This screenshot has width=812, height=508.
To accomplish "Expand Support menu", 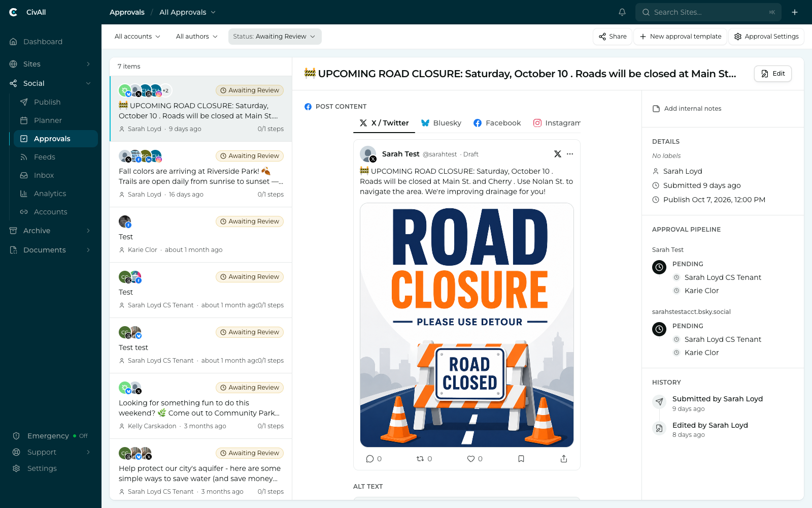I will 51,452.
